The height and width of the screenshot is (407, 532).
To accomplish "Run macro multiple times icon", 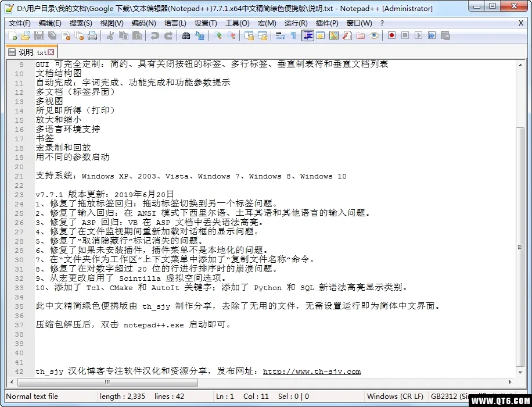I will pyautogui.click(x=432, y=35).
